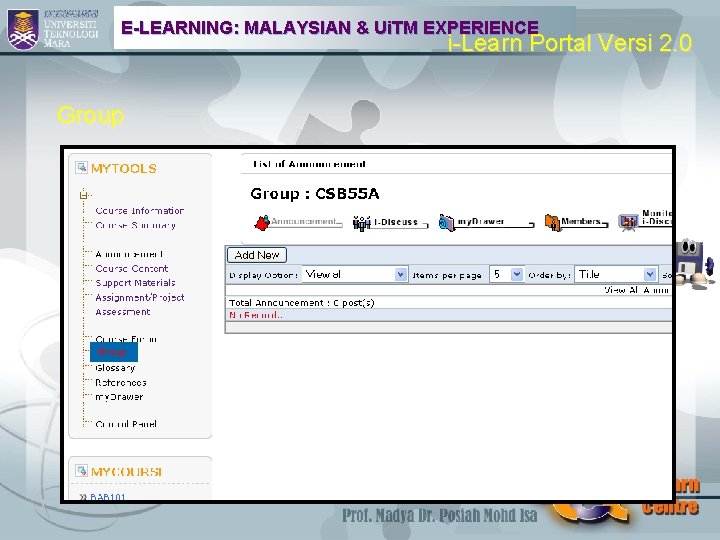The width and height of the screenshot is (720, 540).
Task: Open Assessment in MYTOOLS tree
Action: pos(123,312)
